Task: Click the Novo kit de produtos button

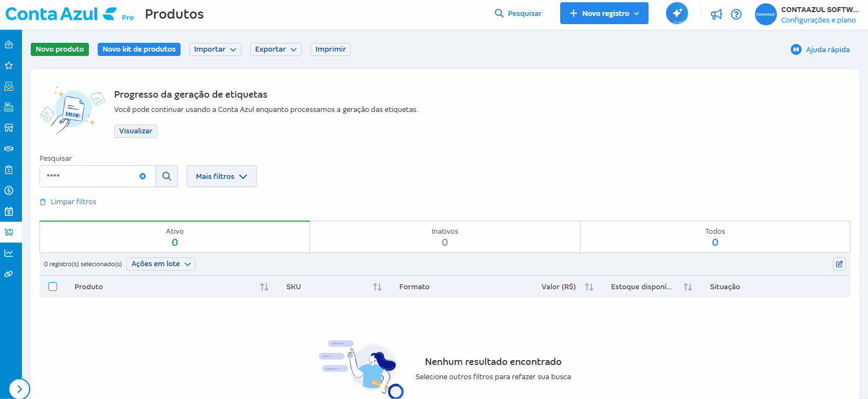Action: 139,49
